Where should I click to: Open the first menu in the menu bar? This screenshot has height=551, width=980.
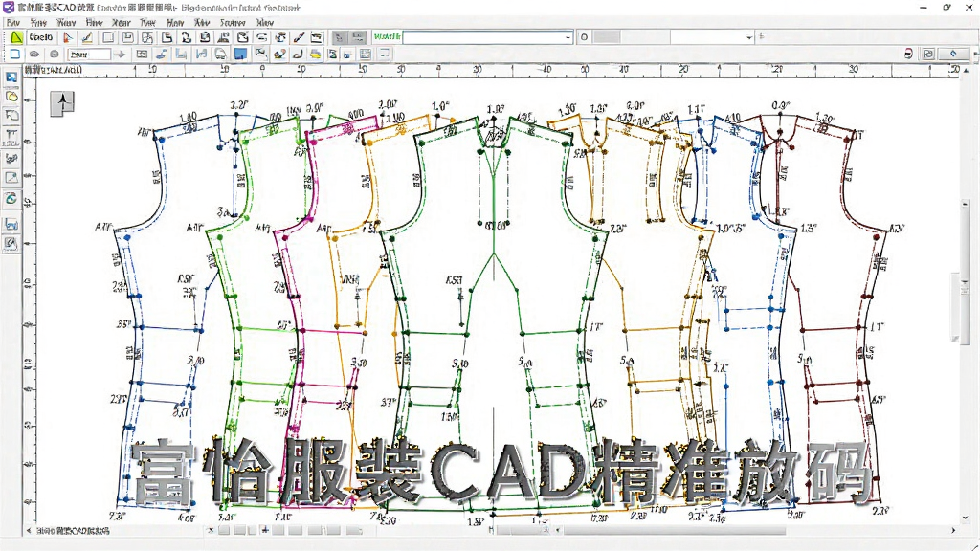pyautogui.click(x=12, y=23)
